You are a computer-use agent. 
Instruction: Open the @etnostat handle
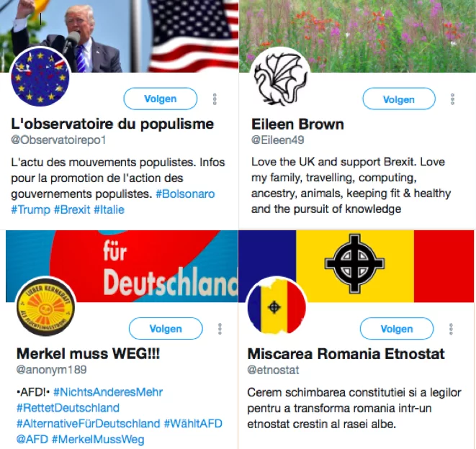pyautogui.click(x=273, y=370)
